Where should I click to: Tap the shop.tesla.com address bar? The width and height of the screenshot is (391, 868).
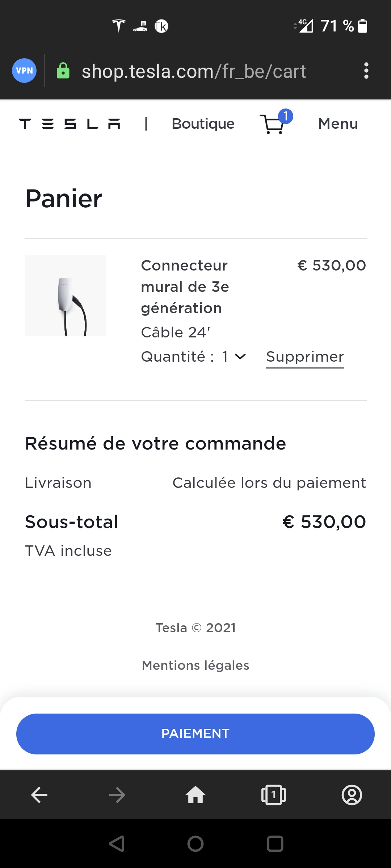(x=194, y=71)
